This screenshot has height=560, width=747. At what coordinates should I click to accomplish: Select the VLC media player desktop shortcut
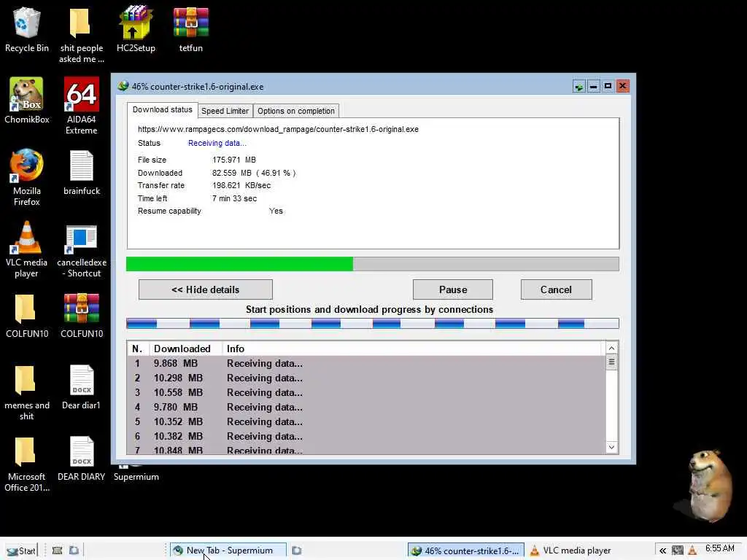click(x=27, y=249)
